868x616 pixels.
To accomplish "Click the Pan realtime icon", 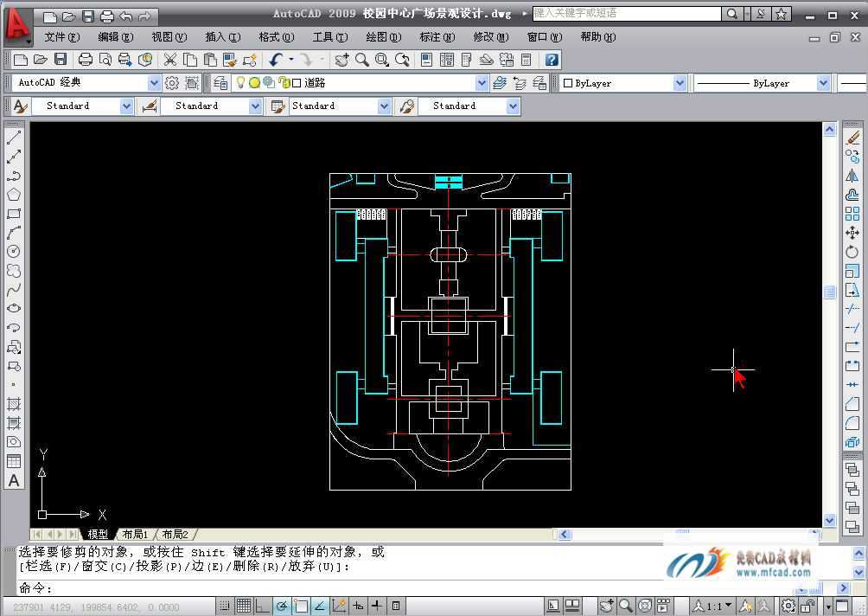I will [x=342, y=60].
